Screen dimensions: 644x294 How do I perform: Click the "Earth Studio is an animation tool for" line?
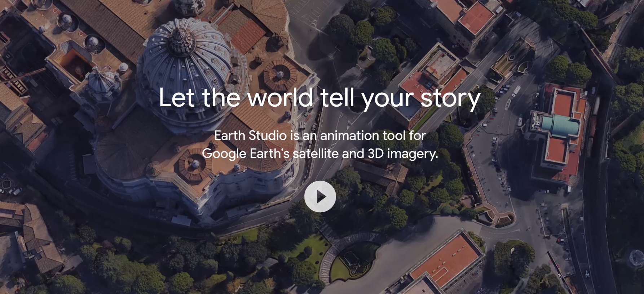coord(320,136)
